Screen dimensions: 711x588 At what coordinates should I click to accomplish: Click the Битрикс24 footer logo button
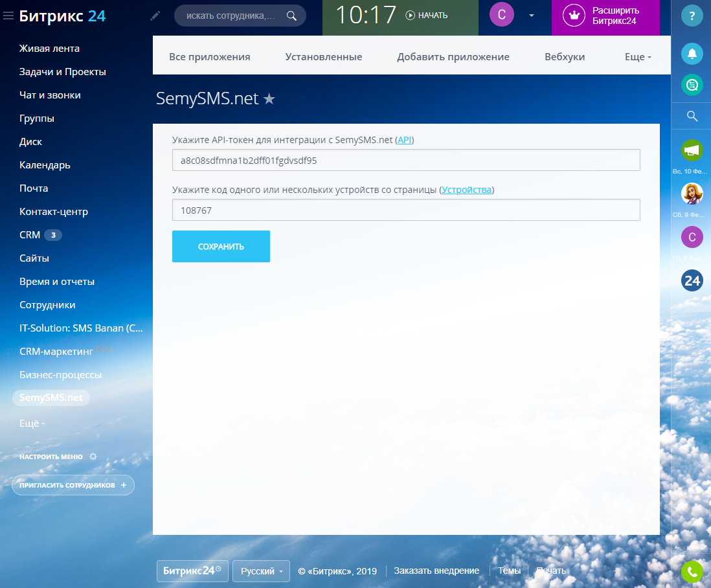[192, 571]
